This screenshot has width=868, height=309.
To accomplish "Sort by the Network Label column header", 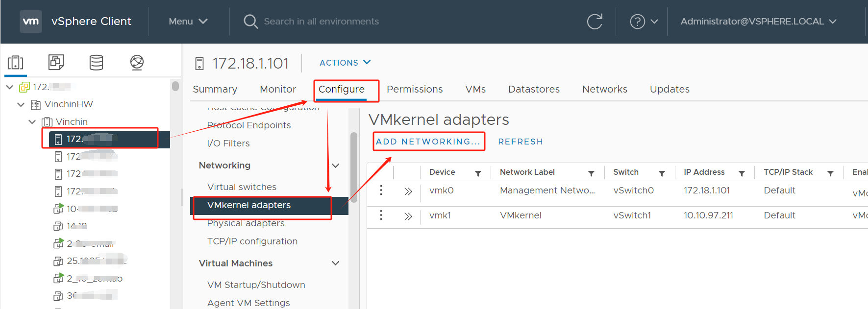I will 527,172.
